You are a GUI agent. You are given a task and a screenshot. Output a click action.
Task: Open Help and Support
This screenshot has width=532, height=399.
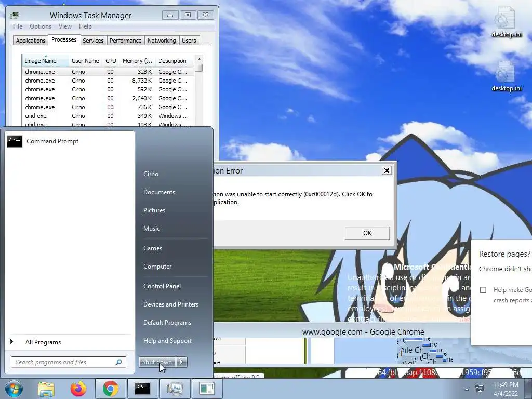167,341
